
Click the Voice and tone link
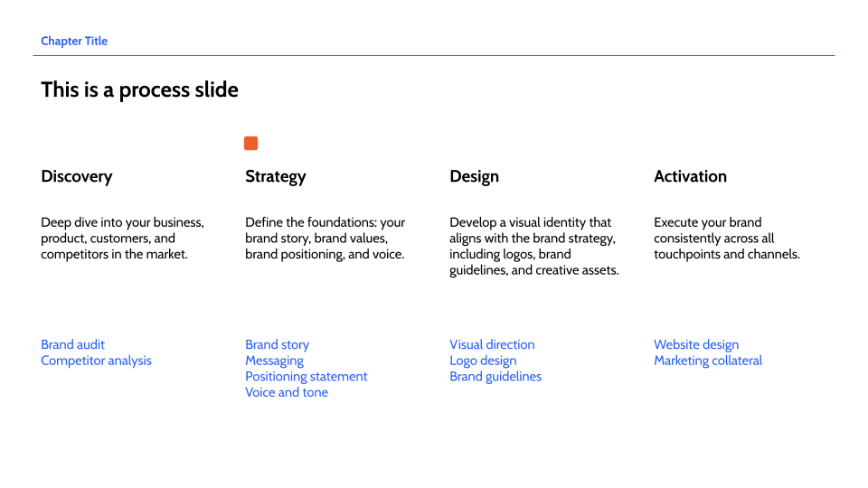tap(287, 392)
